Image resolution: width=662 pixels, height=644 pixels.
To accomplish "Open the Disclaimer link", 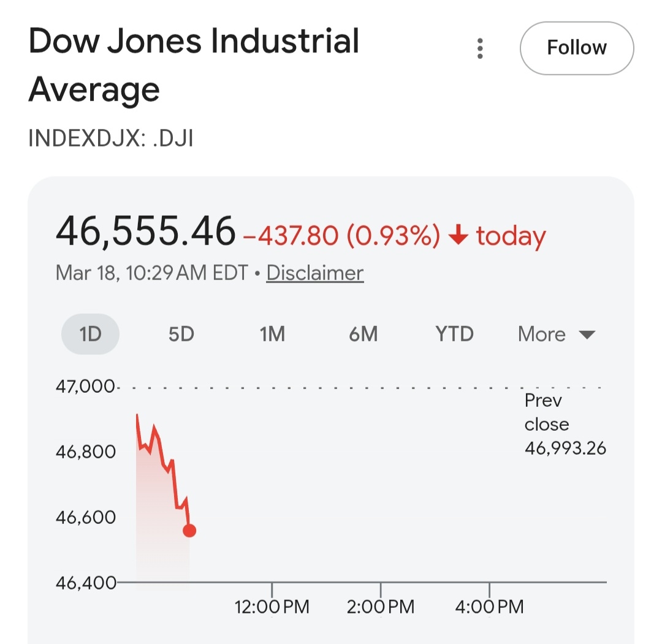I will (315, 273).
